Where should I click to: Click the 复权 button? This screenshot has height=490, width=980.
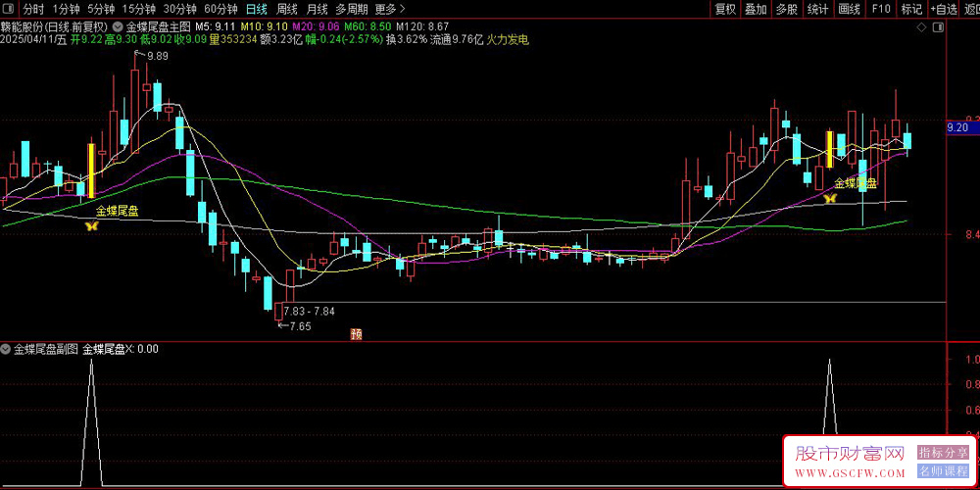725,9
